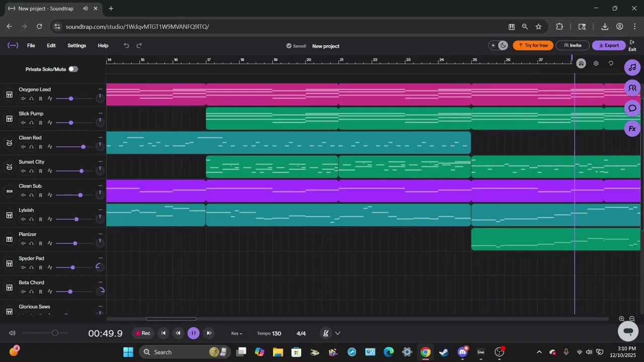Screen dimensions: 644x362
Task: Zoom out on the timeline
Action: [632, 319]
